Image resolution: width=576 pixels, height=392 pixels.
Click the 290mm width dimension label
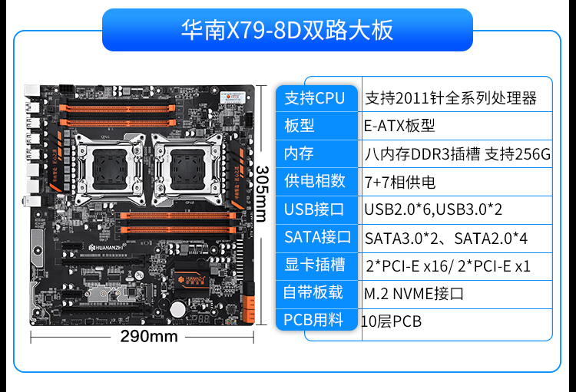point(149,336)
